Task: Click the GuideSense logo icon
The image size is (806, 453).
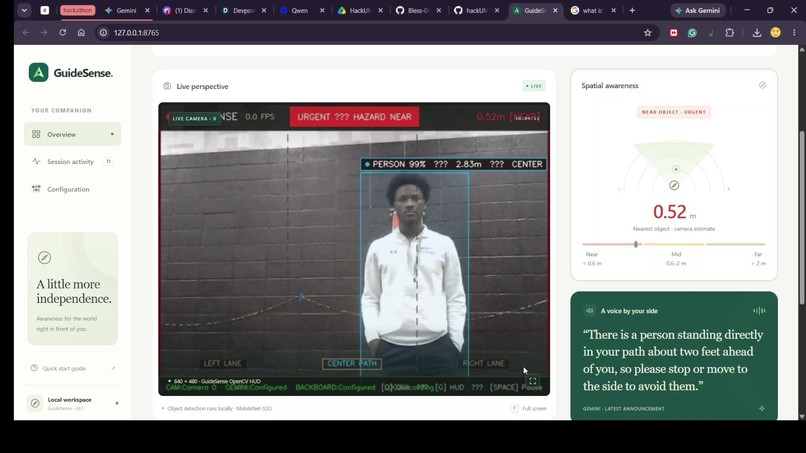Action: click(39, 73)
